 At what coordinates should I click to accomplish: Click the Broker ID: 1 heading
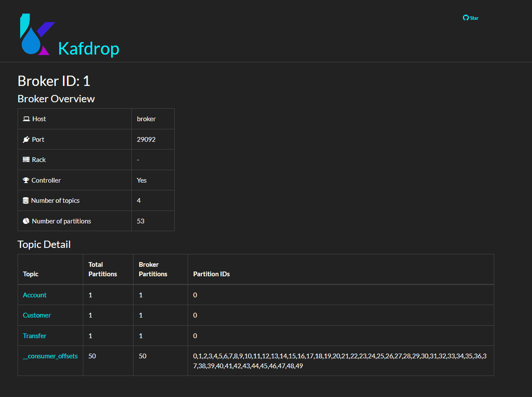(x=54, y=81)
